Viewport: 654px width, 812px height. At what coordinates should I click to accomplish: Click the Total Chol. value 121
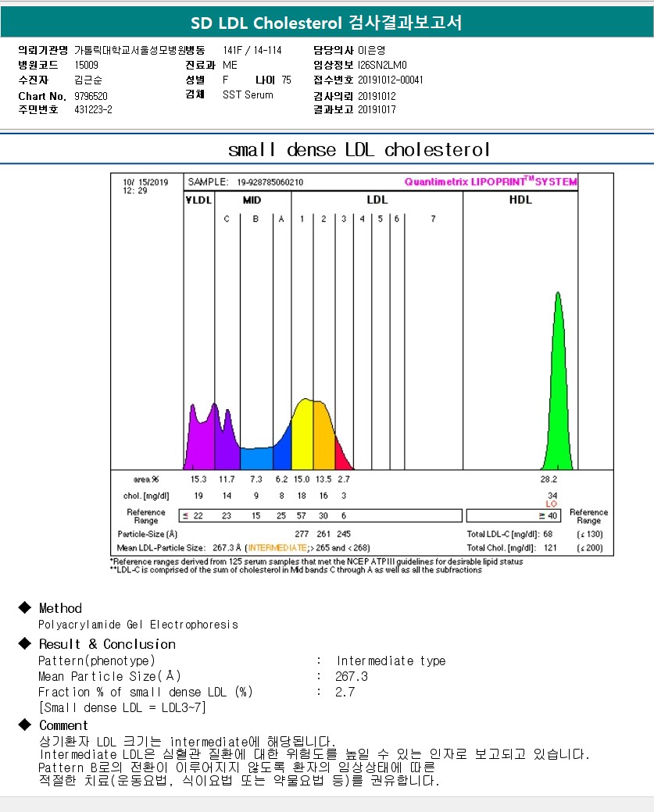point(550,548)
